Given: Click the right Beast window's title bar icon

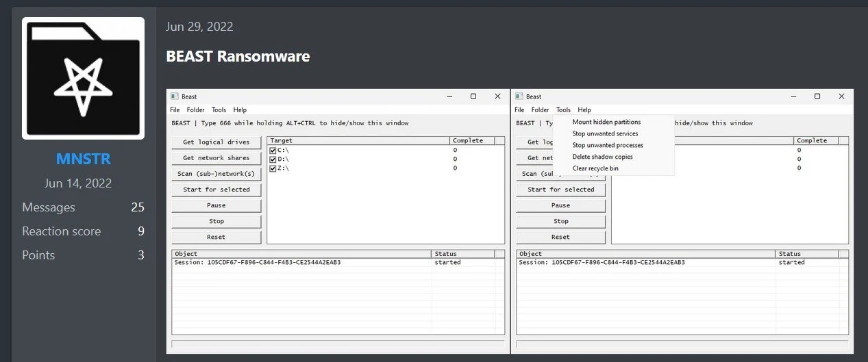Looking at the screenshot, I should (x=519, y=96).
